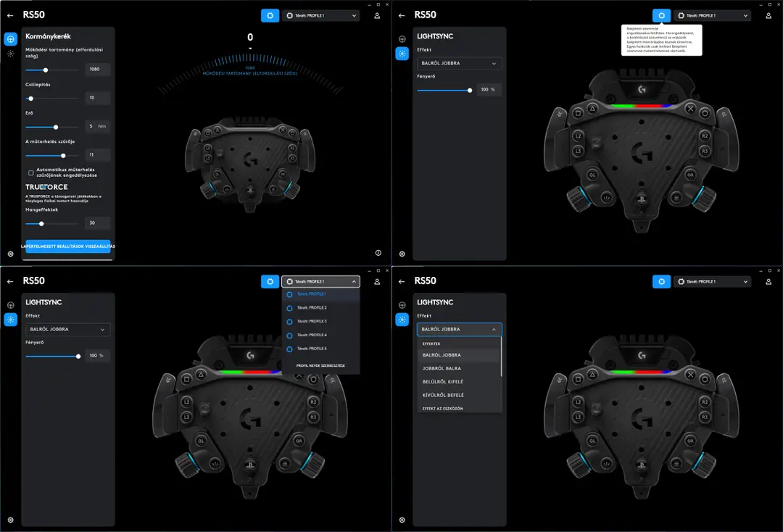Enable the Automatikus túlterhelés szűrő checkbox

[31, 173]
